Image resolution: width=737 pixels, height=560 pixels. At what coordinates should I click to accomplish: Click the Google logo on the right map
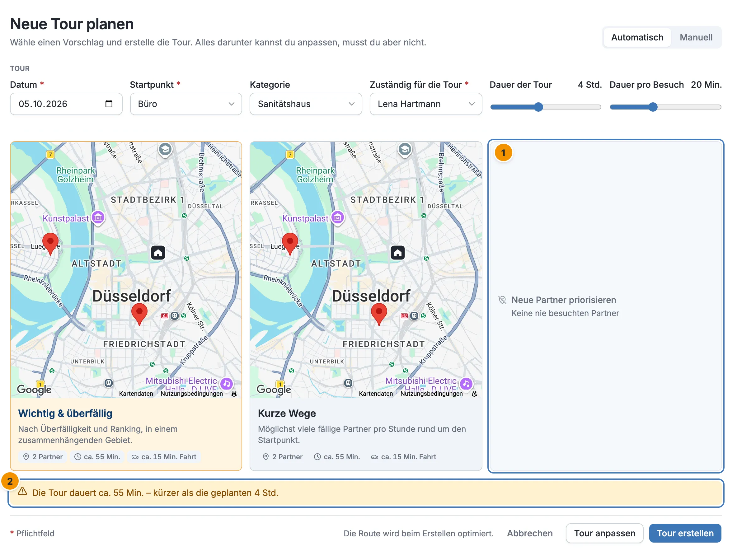tap(274, 389)
